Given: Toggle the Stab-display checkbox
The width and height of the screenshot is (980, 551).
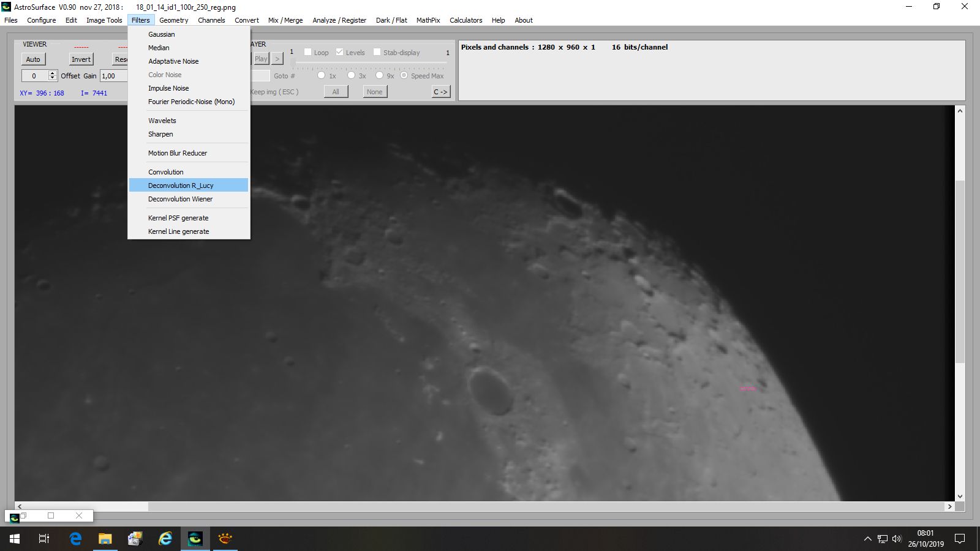Looking at the screenshot, I should click(x=377, y=52).
